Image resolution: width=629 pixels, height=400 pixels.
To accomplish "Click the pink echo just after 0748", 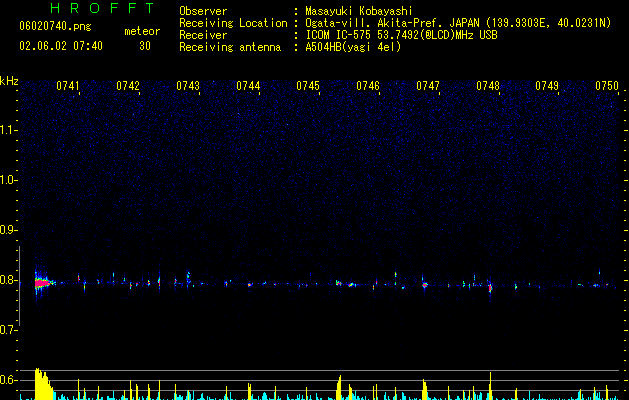I will [x=490, y=287].
